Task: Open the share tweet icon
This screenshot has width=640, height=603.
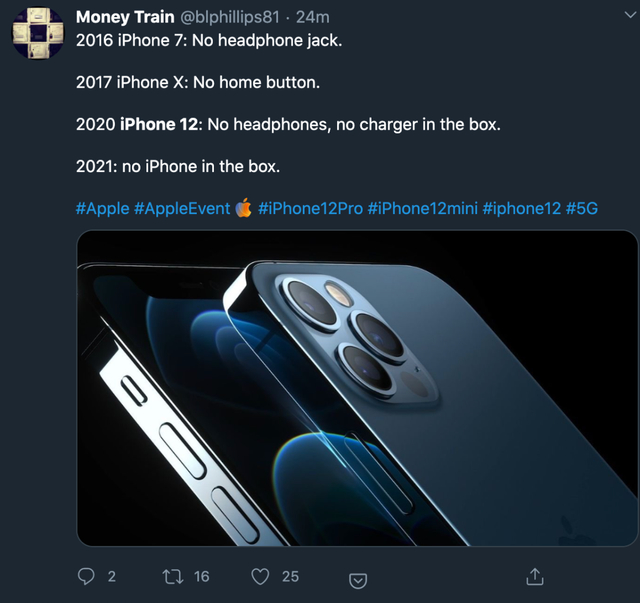Action: (x=534, y=576)
